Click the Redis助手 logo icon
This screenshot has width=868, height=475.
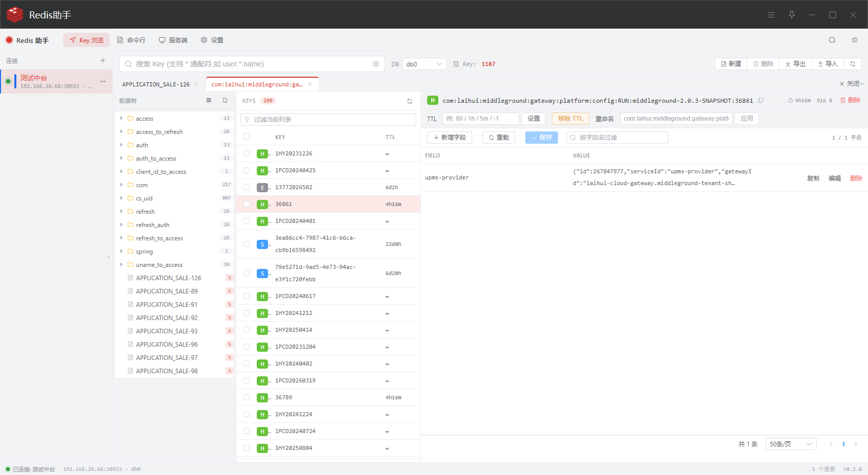pos(15,15)
